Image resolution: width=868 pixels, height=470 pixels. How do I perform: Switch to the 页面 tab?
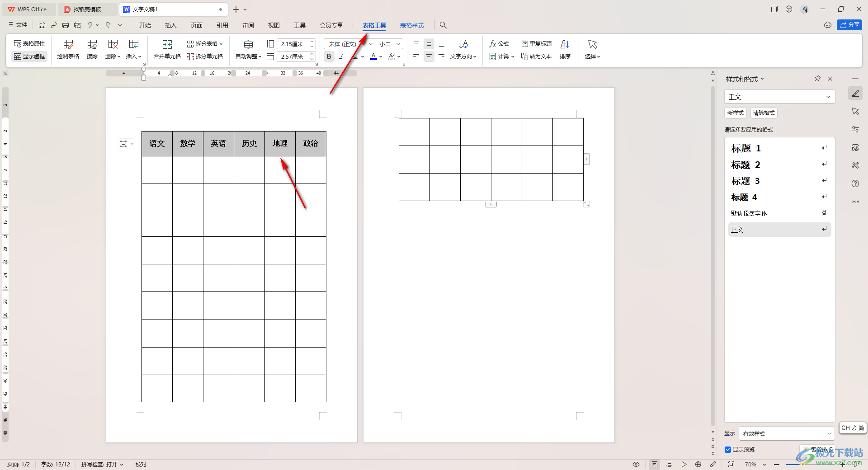coord(196,25)
